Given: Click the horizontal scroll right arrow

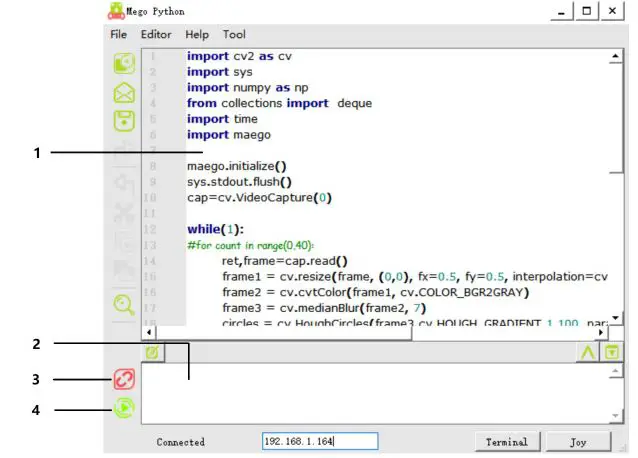Looking at the screenshot, I should pos(601,332).
